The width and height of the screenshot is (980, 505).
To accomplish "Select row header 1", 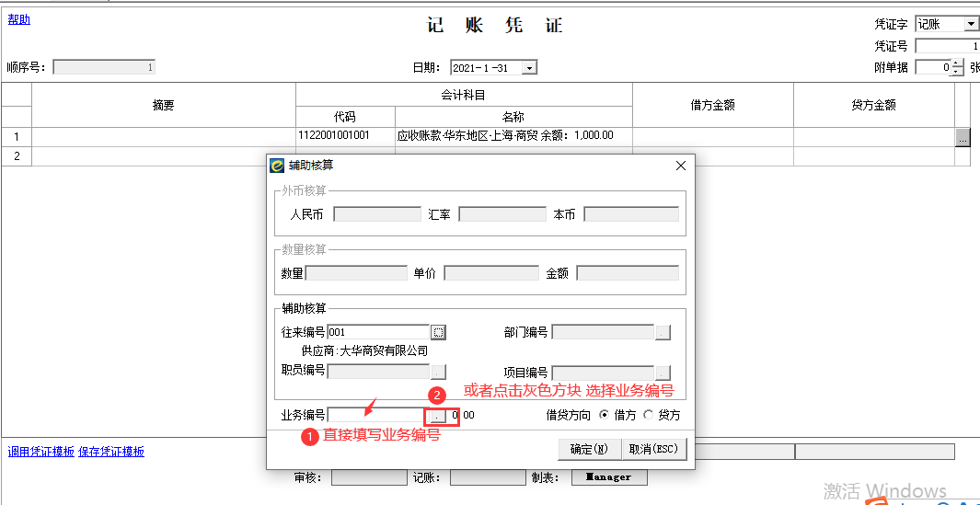I will 17,137.
